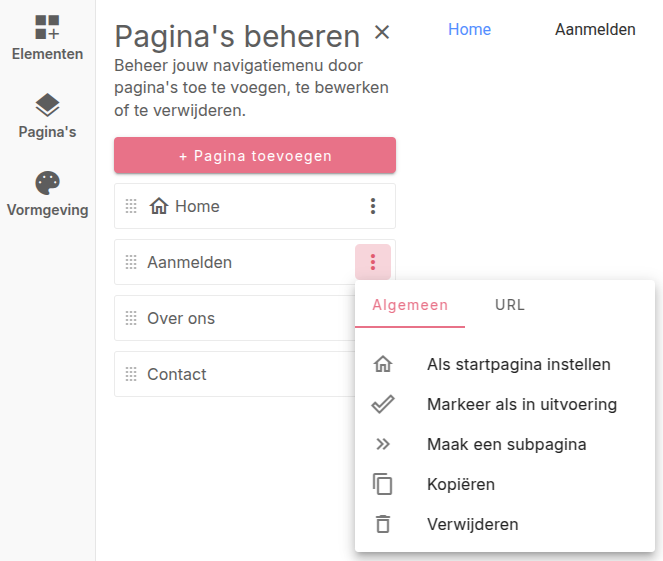
Task: Choose Maak een subpagina option
Action: coord(506,444)
